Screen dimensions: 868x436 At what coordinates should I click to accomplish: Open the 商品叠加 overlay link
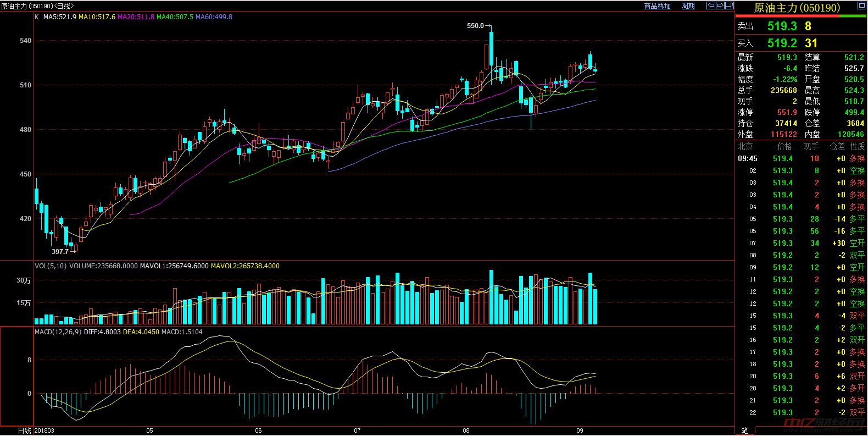coord(657,6)
